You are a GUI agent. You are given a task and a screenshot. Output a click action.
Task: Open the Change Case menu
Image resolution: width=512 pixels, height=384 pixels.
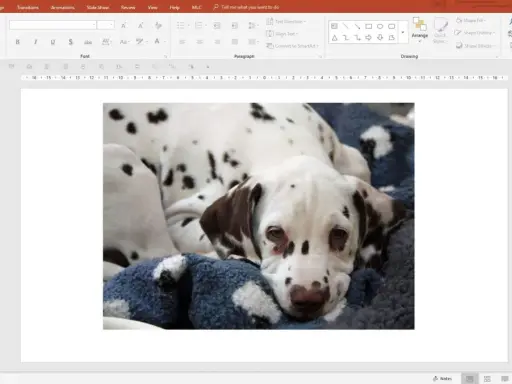click(124, 42)
